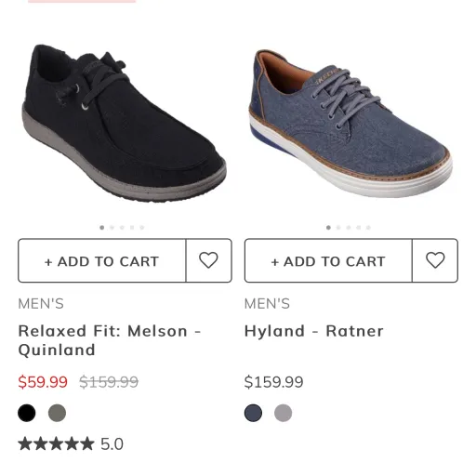Select black color swatch for Melson Quinland
The width and height of the screenshot is (476, 476).
click(27, 413)
